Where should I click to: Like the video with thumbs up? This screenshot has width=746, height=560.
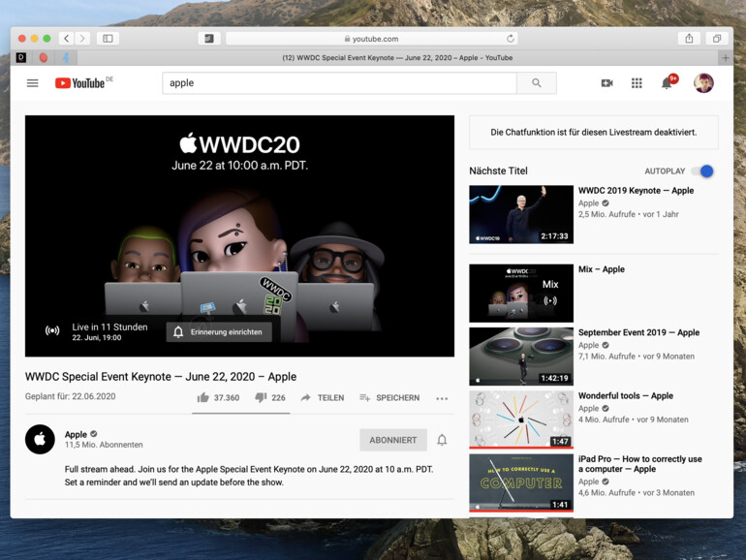pos(202,398)
